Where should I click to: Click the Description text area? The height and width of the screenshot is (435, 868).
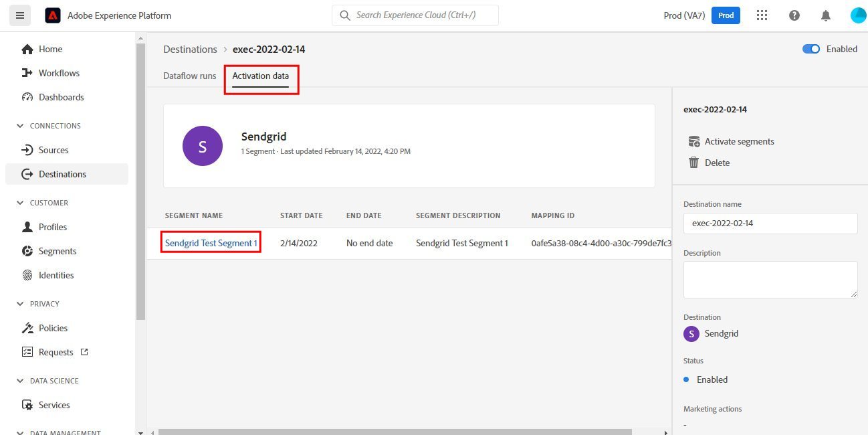click(770, 280)
